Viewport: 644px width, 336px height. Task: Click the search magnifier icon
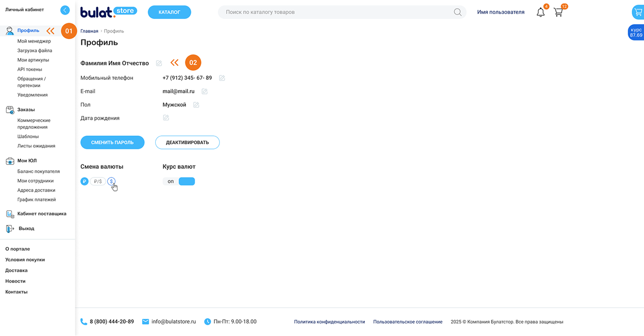458,12
